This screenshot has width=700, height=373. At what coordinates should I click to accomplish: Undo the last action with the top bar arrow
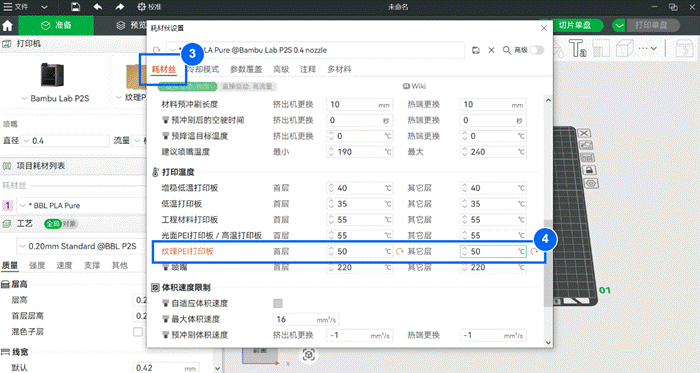pos(98,7)
